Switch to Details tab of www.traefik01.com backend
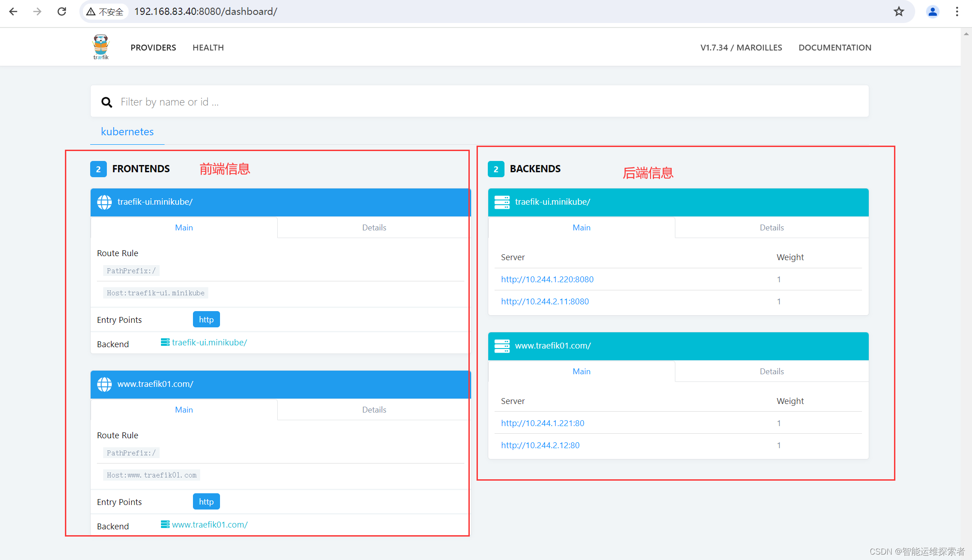This screenshot has height=560, width=972. coord(771,372)
